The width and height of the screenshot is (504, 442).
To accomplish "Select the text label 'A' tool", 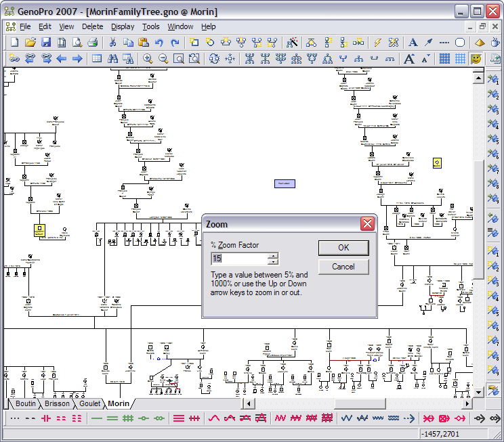I will point(413,42).
